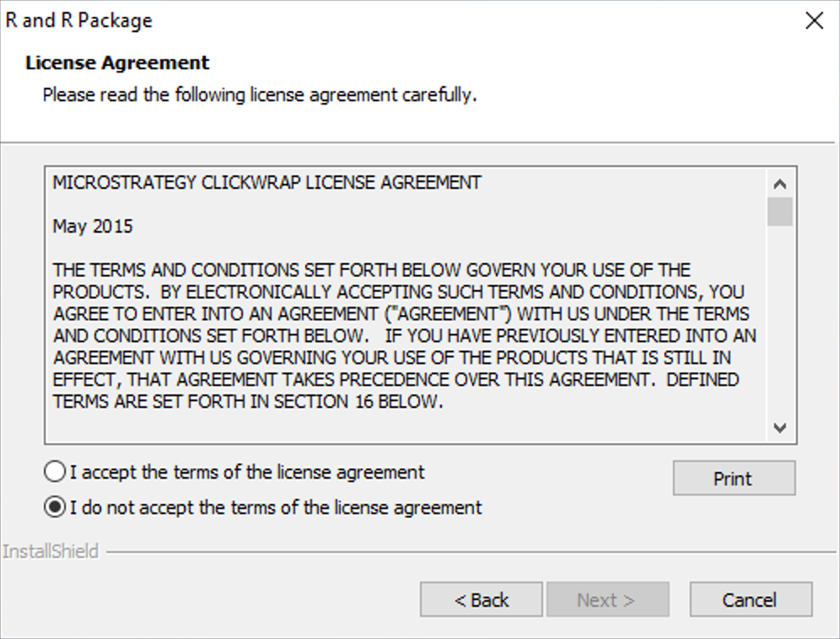Select "I accept the terms" radio button

(54, 472)
